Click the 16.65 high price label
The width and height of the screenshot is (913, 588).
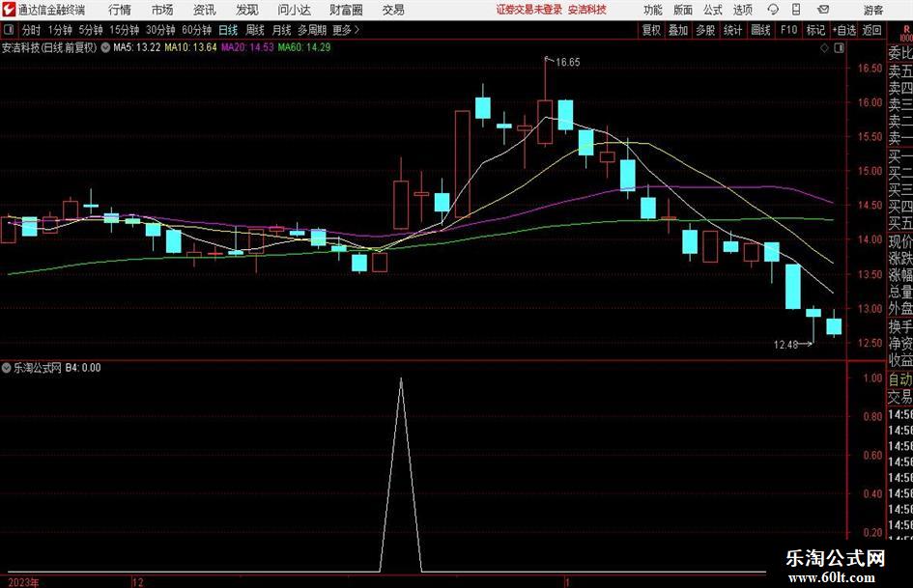coord(568,63)
